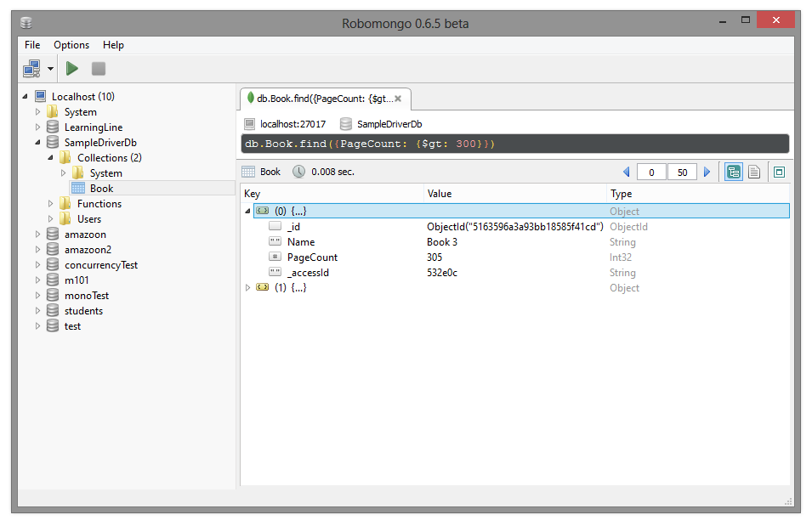Click the Connect to database toolbar icon
Image resolution: width=812 pixels, height=526 pixels.
point(32,69)
